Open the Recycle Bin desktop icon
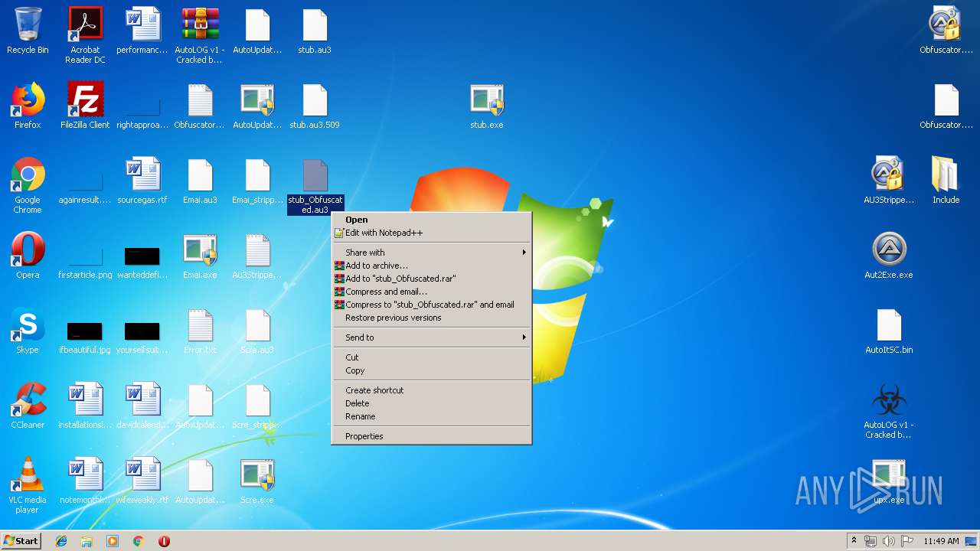Screen dimensions: 980x551 click(28, 31)
